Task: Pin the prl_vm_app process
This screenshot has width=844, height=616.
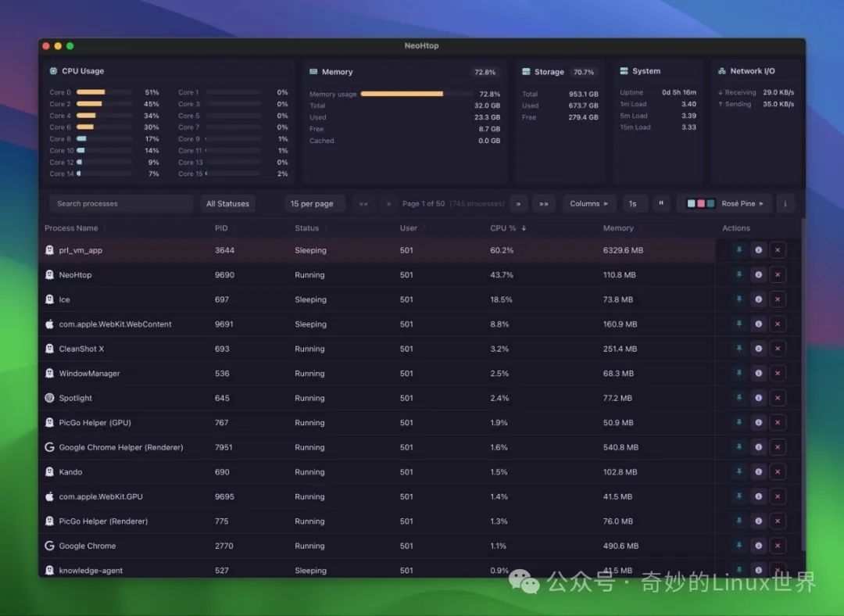Action: tap(739, 250)
